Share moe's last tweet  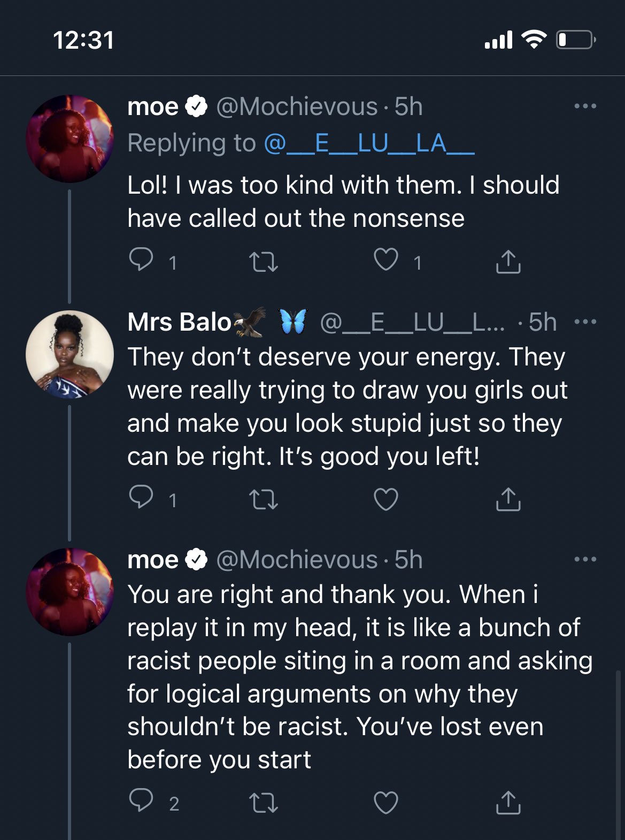507,803
